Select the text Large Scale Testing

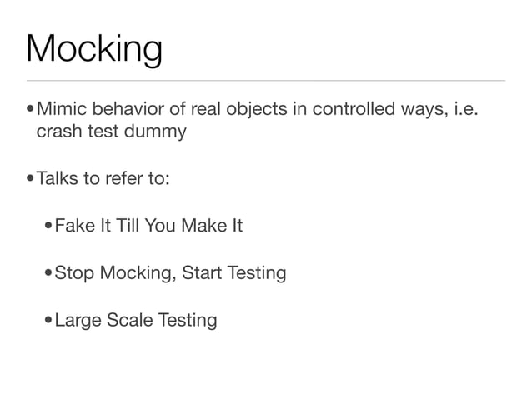[136, 321]
